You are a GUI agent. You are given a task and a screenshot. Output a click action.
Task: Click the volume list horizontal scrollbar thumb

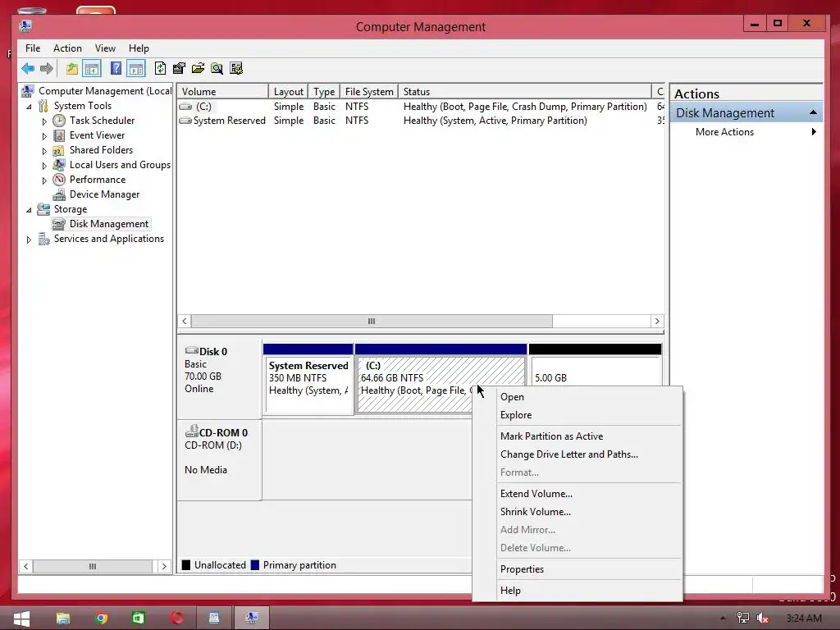pos(372,321)
